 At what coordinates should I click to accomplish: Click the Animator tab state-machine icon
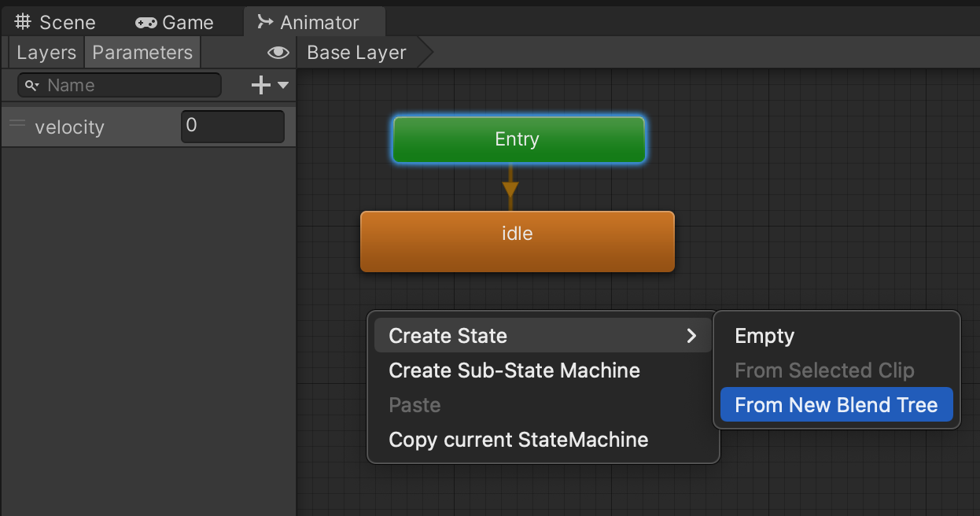tap(266, 22)
